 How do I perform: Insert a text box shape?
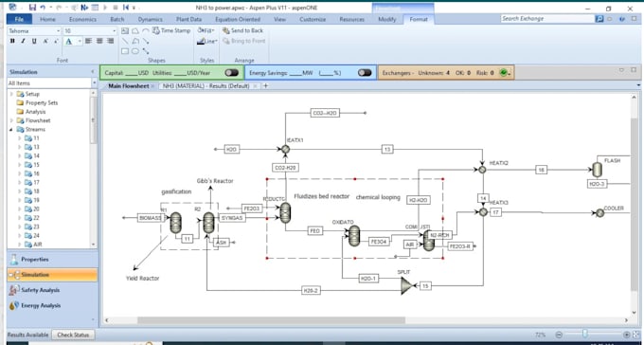[125, 31]
